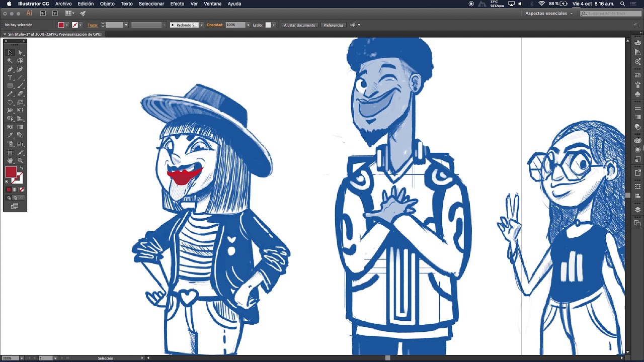The width and height of the screenshot is (644, 362).
Task: Select the Pencil tool
Action: pos(10,94)
